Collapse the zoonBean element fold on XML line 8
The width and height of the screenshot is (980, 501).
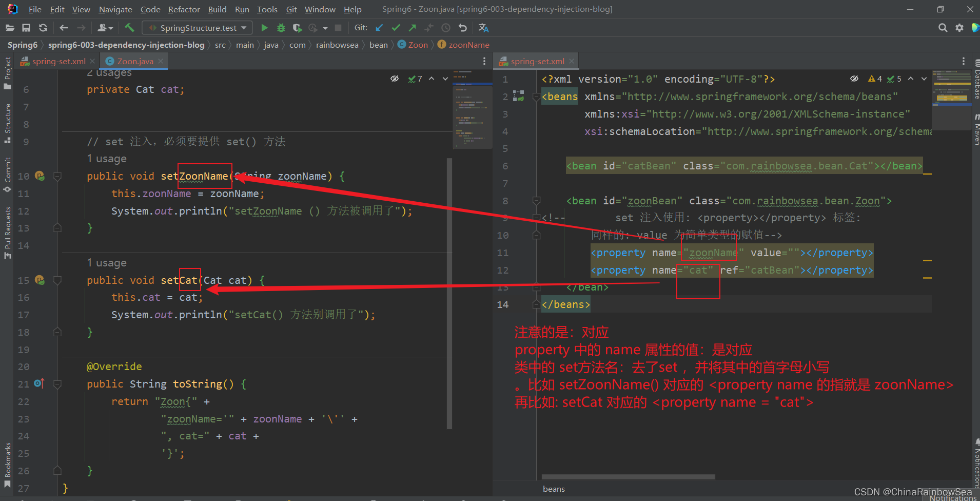tap(536, 201)
